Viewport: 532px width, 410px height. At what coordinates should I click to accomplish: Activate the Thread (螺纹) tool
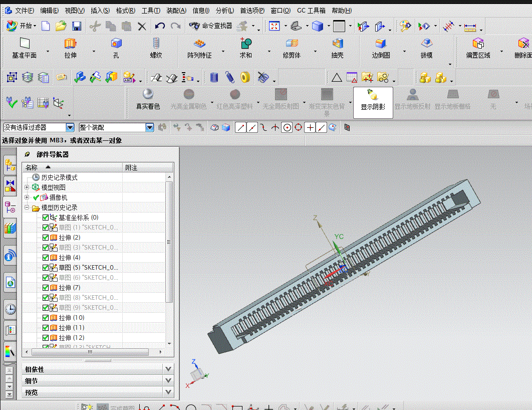coord(156,48)
